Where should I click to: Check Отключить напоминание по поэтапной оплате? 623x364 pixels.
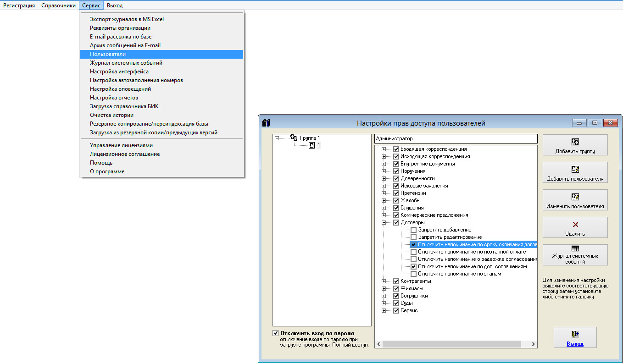pos(414,252)
